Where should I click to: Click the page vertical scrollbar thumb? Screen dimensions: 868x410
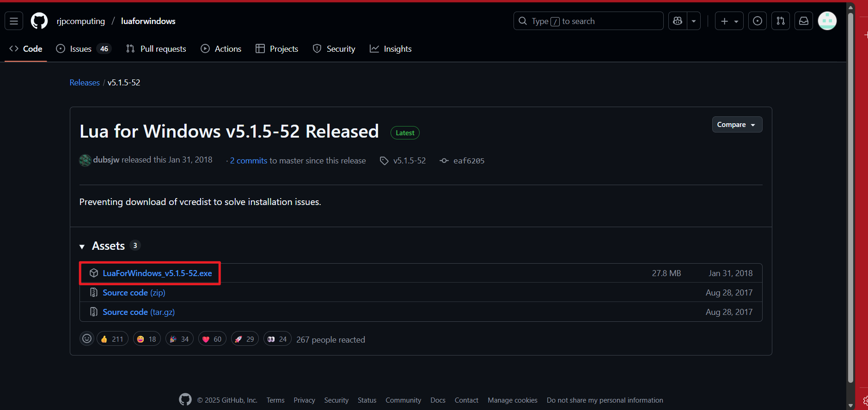(x=850, y=198)
